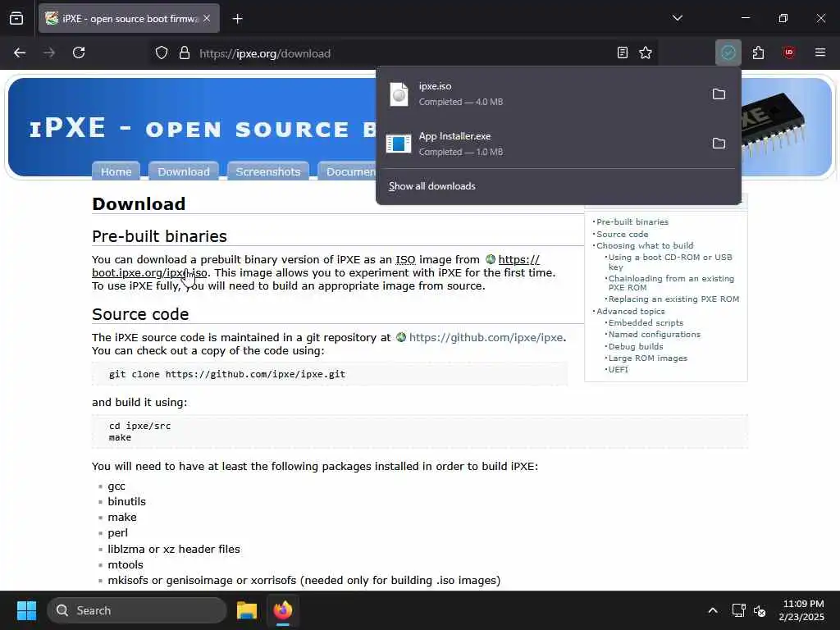Viewport: 840px width, 630px height.
Task: Open the github.com/ipxe/ipxe link
Action: [x=486, y=337]
